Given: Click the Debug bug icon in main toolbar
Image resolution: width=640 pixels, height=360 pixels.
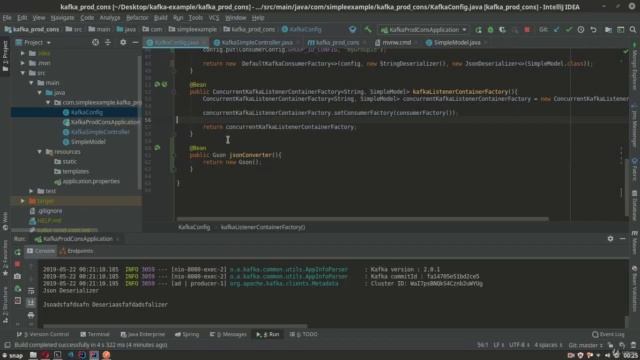Looking at the screenshot, I should click(x=490, y=30).
